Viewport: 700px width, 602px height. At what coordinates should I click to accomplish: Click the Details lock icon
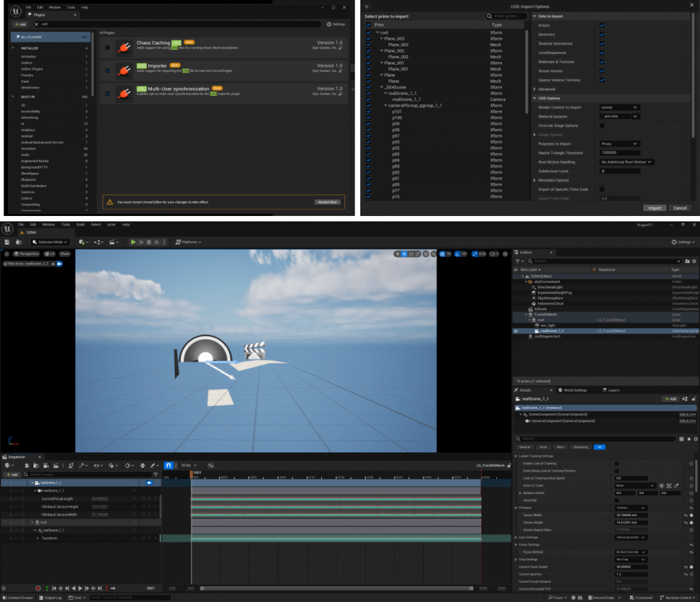click(694, 399)
